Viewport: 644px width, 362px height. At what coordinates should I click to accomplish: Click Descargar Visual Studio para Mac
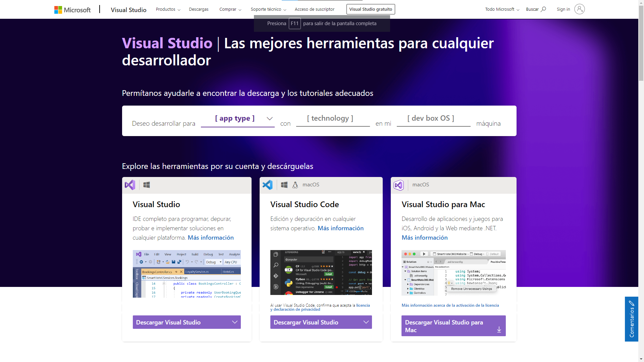pos(453,326)
